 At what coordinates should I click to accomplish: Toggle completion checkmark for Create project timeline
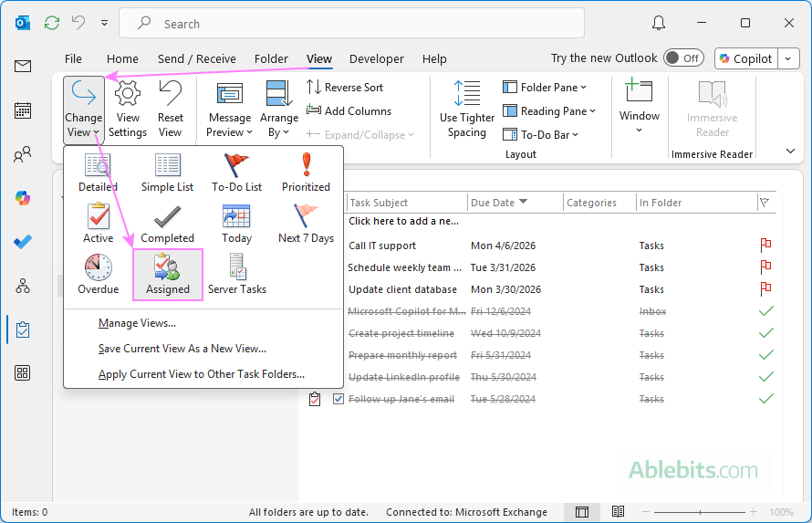(x=765, y=333)
